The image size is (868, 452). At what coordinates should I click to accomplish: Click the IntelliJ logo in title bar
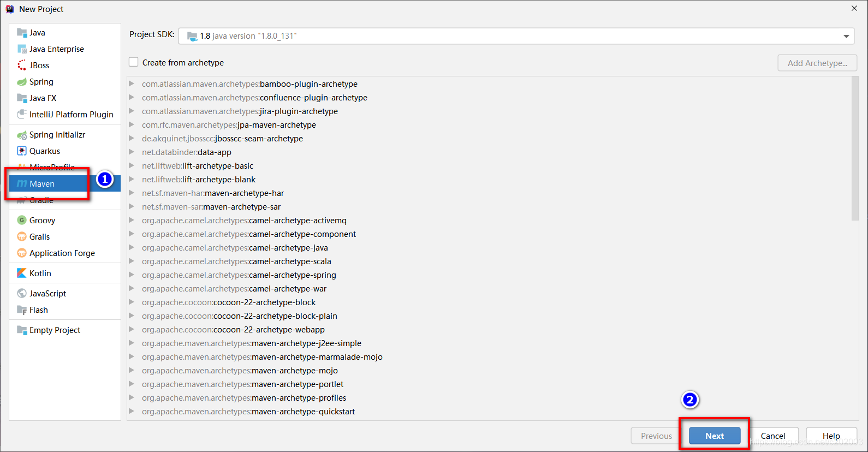(10, 9)
